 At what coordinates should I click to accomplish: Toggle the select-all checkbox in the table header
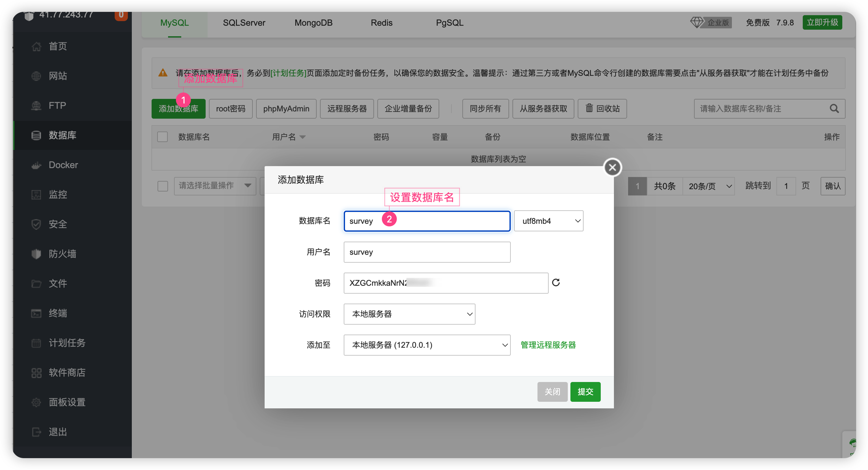162,137
